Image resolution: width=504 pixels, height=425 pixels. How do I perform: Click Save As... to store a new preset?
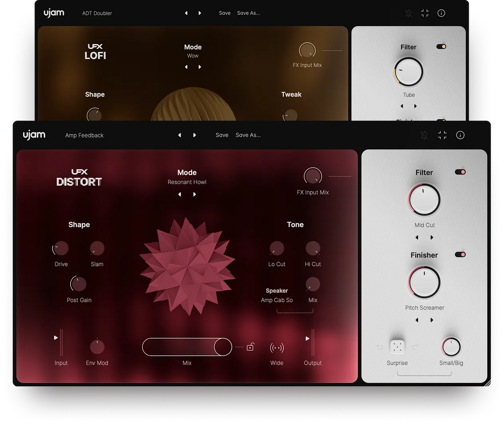point(248,135)
